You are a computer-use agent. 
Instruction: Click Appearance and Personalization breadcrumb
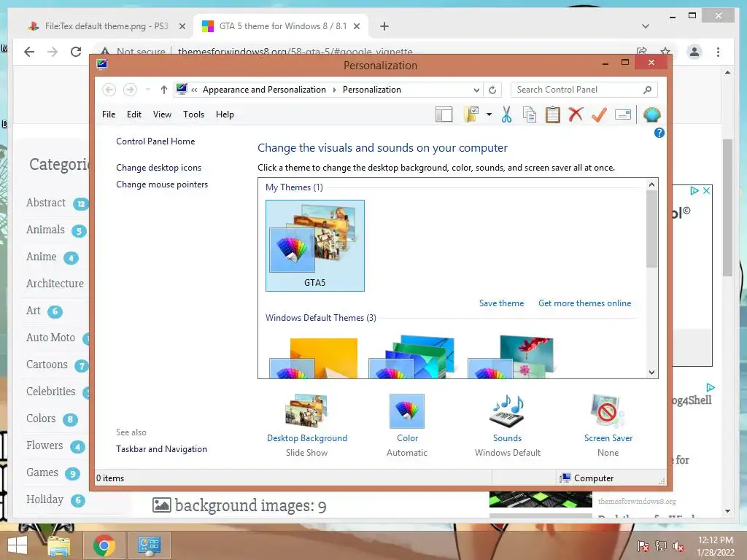264,90
